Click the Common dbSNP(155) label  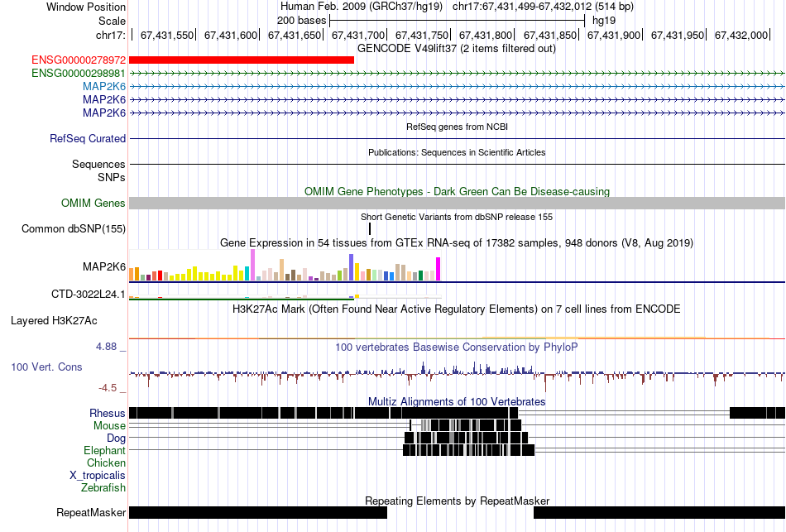(x=74, y=228)
